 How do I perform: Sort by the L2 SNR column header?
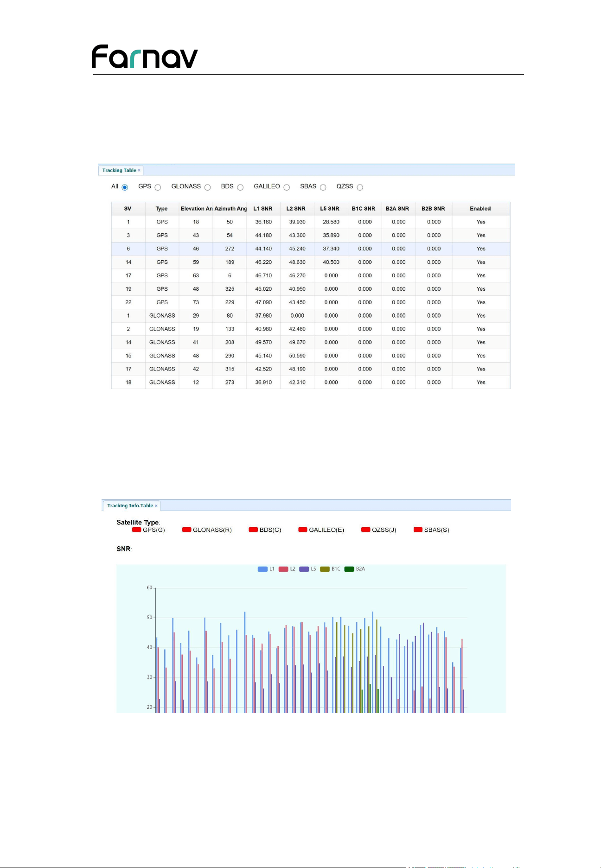[x=297, y=209]
